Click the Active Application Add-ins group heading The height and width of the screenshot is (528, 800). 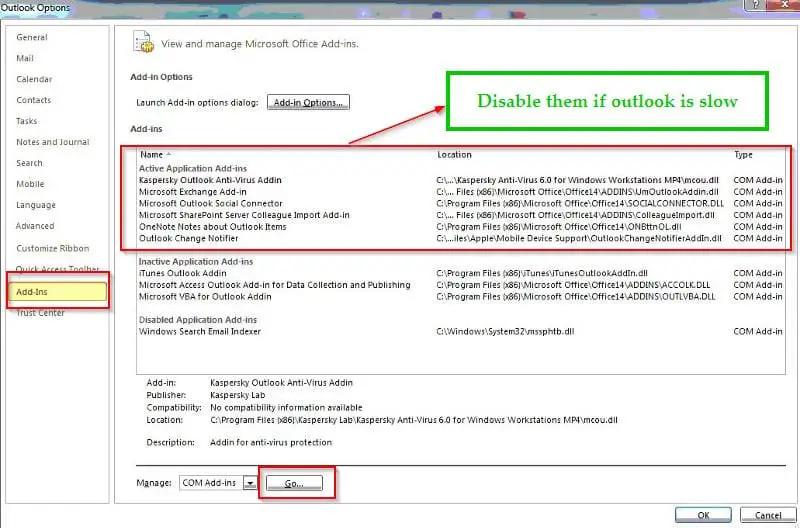(x=193, y=168)
